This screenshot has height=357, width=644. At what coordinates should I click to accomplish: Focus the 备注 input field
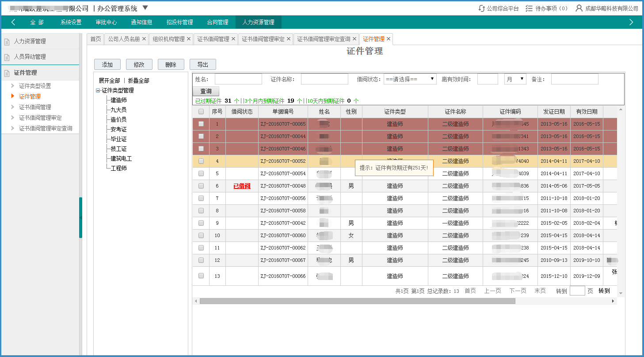click(575, 79)
